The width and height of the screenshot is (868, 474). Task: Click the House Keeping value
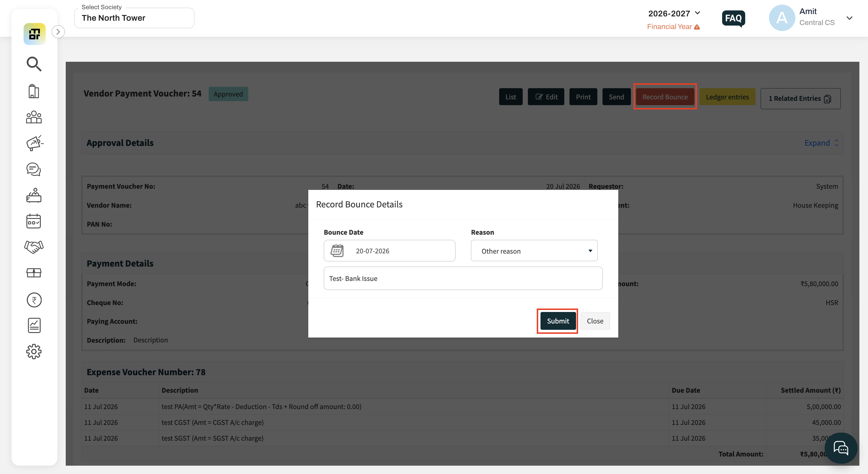pos(815,205)
